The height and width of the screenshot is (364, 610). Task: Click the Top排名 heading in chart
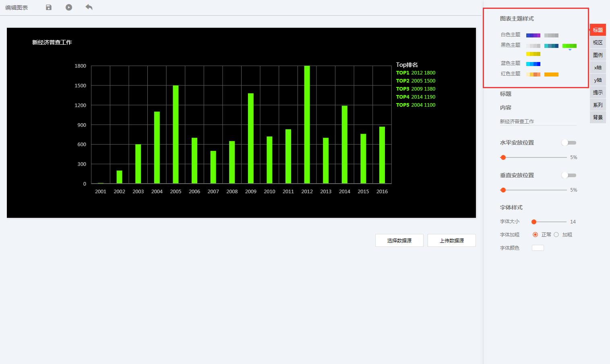coord(407,65)
